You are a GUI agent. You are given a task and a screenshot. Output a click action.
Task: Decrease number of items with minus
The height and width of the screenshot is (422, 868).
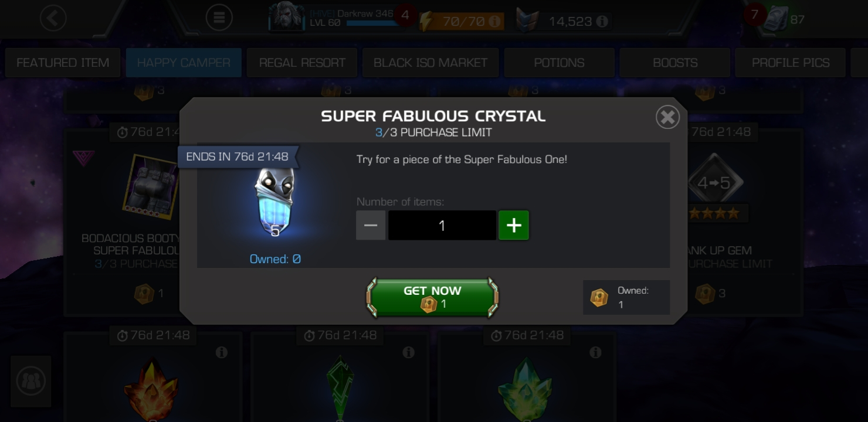point(371,226)
